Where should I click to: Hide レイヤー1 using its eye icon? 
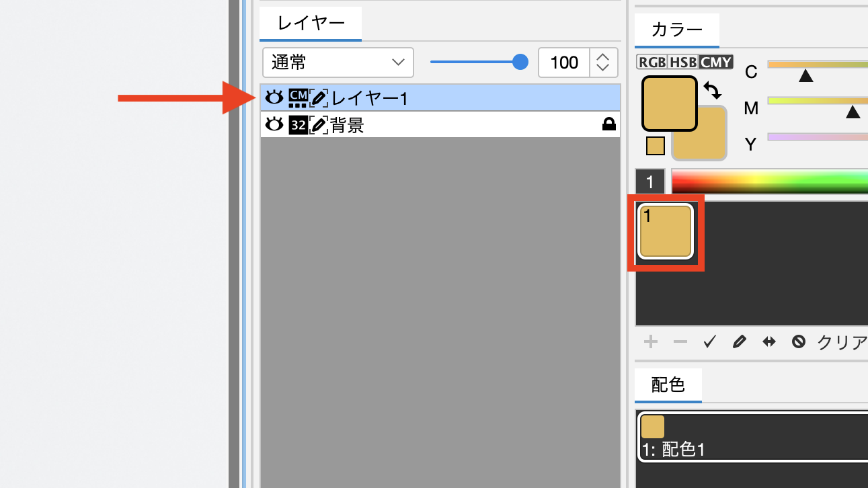[274, 98]
